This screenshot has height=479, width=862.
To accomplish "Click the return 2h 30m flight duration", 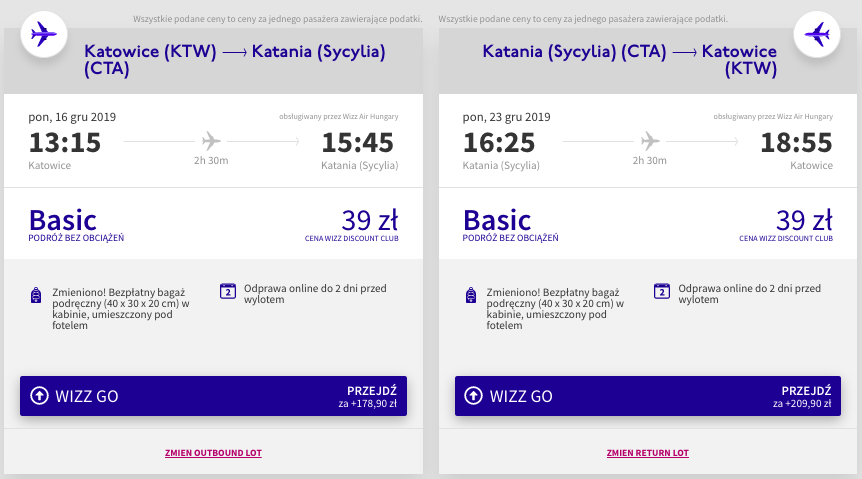I will pos(650,161).
